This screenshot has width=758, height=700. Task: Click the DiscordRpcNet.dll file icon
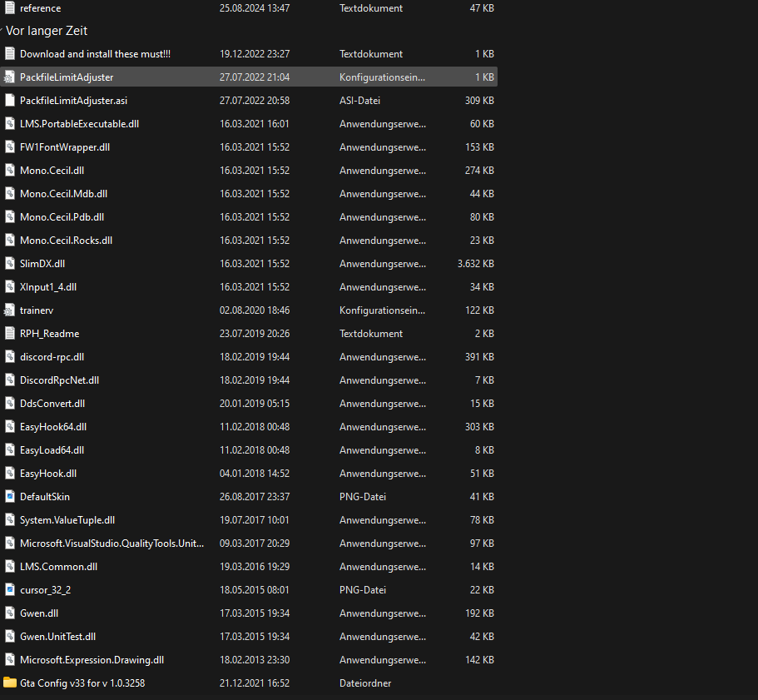(10, 380)
